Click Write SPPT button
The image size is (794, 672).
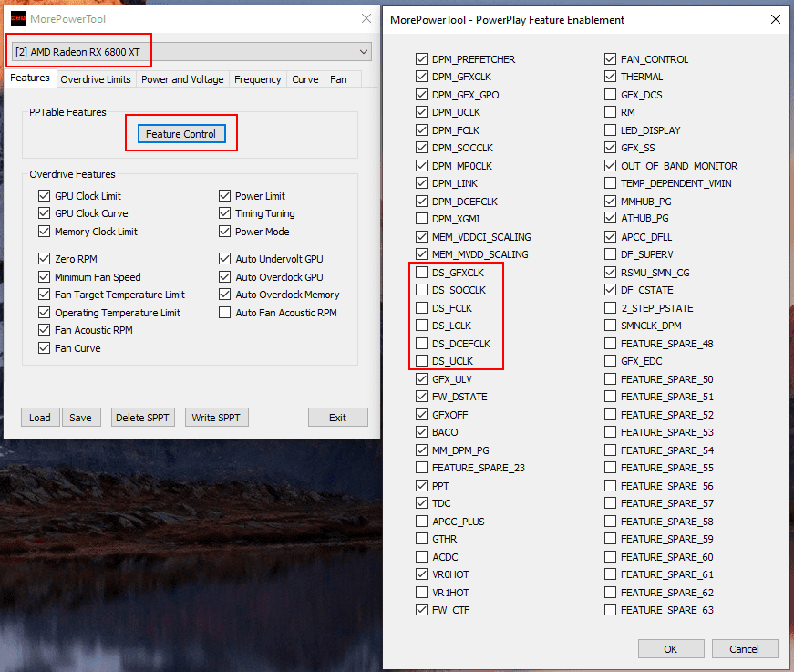(x=216, y=418)
